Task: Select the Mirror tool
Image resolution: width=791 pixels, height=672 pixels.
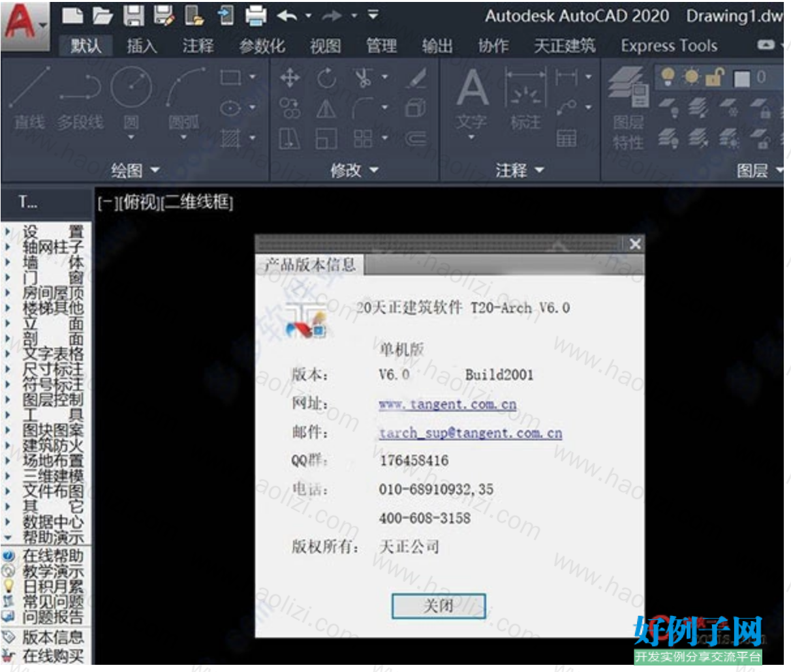Action: 326,108
